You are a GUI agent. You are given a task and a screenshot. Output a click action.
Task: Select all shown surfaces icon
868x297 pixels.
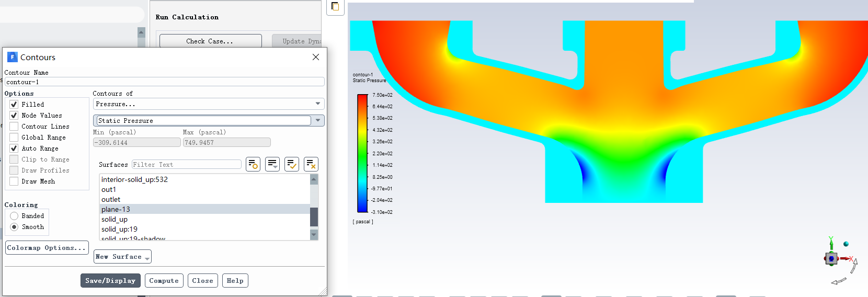pos(292,164)
